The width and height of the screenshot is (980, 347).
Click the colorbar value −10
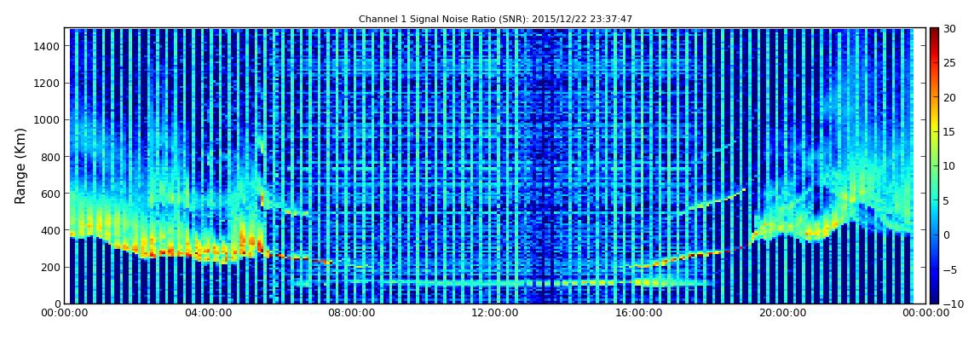coord(953,304)
